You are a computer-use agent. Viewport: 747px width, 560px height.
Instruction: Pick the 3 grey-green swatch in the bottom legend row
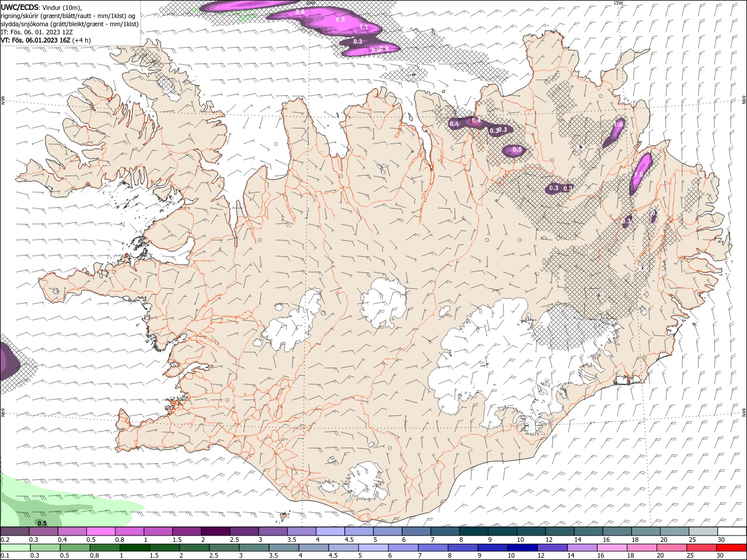[x=253, y=548]
